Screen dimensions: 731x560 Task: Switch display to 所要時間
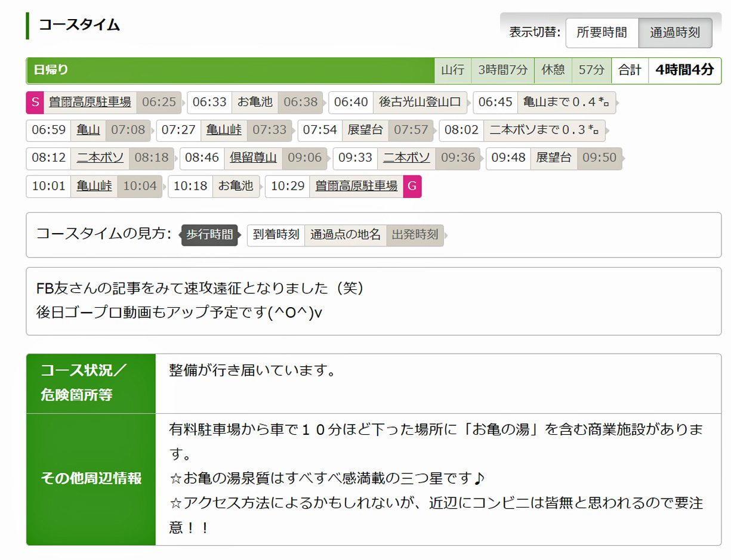pos(602,32)
